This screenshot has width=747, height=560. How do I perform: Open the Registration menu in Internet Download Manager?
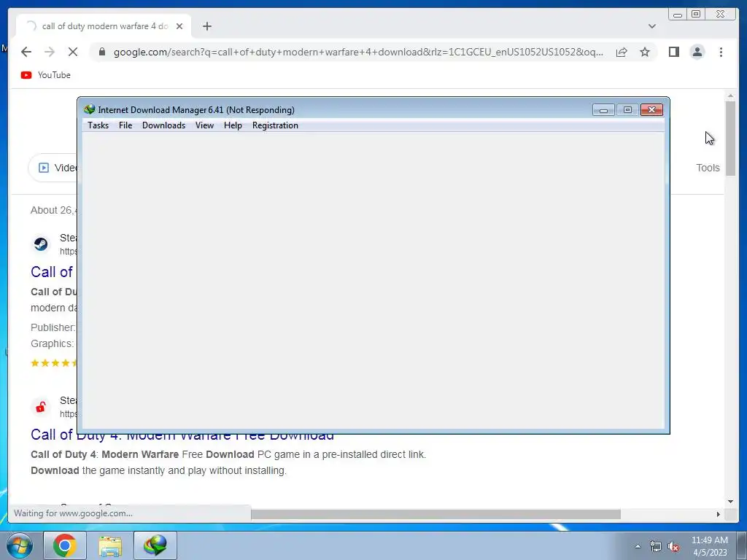pyautogui.click(x=275, y=125)
